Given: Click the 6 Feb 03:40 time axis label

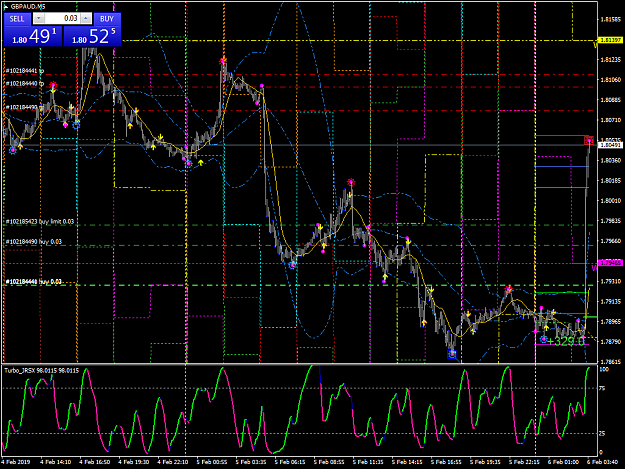Looking at the screenshot, I should (x=602, y=462).
